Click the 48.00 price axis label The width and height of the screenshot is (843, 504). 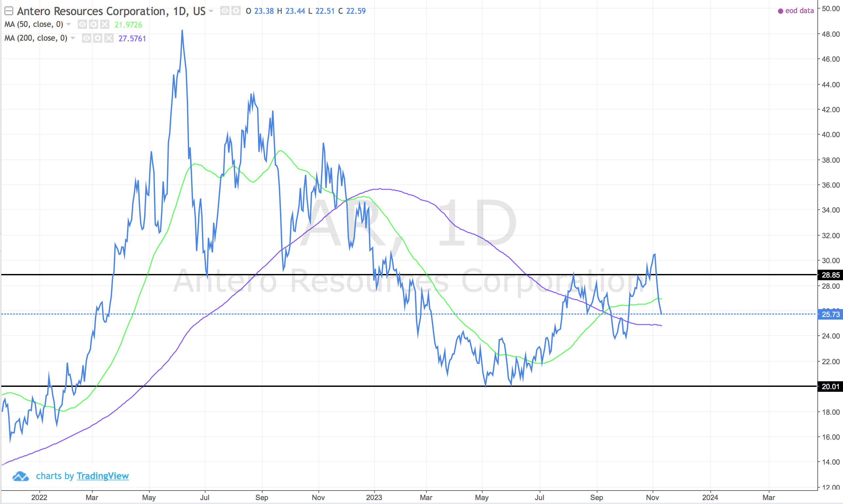point(831,34)
